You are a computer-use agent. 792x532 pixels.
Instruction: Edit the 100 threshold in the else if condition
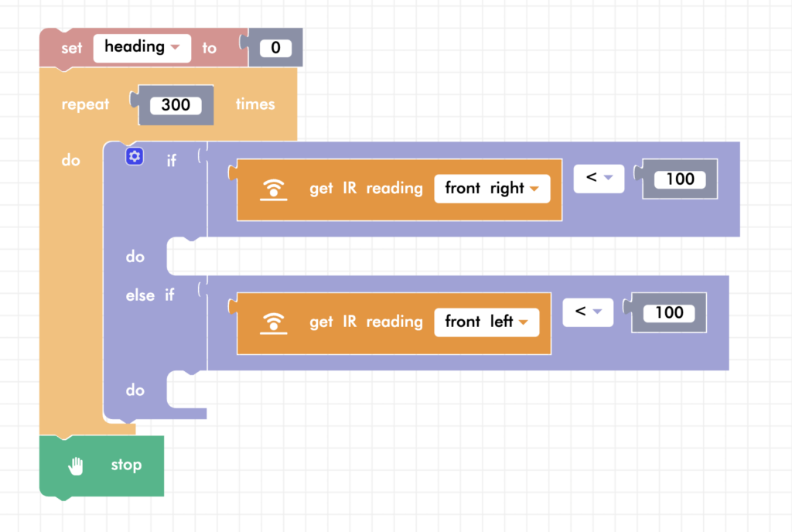(x=669, y=313)
